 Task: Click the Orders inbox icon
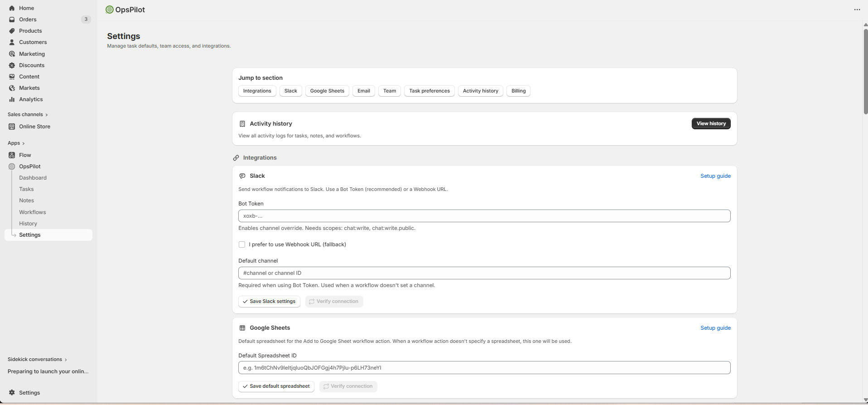click(x=12, y=20)
